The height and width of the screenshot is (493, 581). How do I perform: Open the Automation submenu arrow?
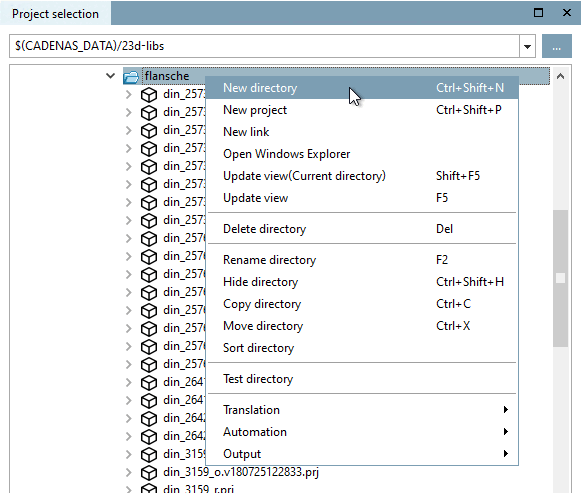(x=506, y=432)
